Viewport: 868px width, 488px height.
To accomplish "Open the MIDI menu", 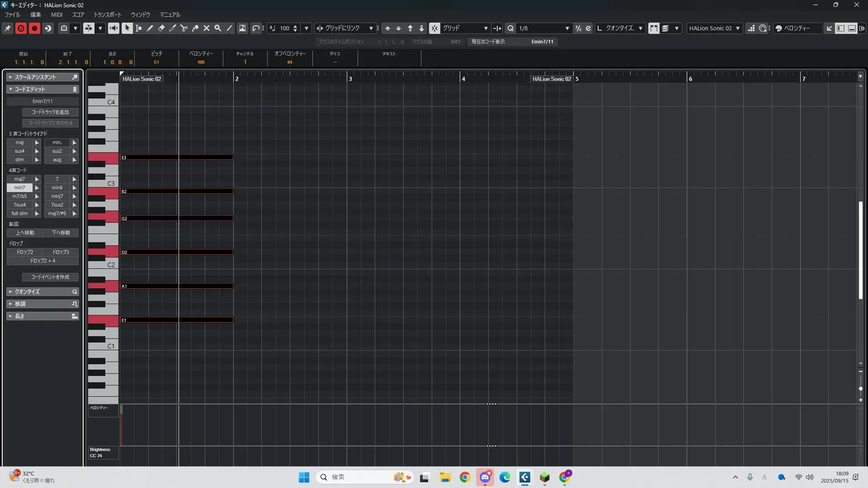I will 57,14.
